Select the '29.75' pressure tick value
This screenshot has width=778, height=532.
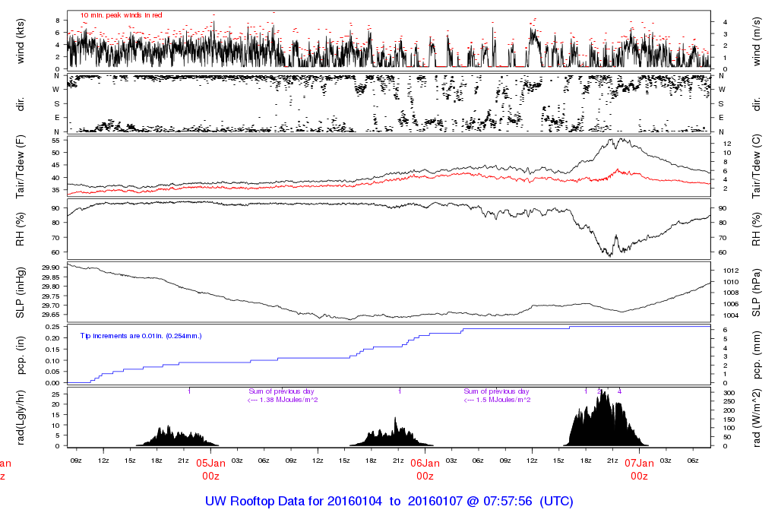[x=51, y=296]
